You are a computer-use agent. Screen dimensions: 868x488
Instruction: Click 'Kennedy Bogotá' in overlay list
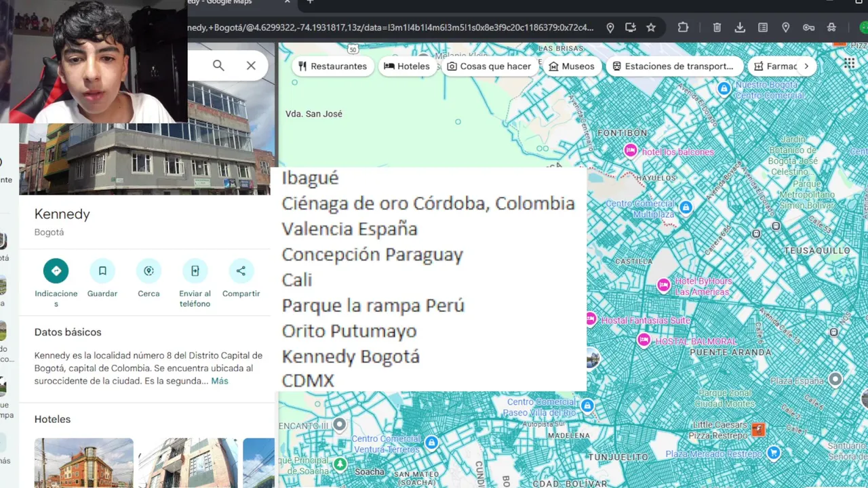pyautogui.click(x=351, y=357)
